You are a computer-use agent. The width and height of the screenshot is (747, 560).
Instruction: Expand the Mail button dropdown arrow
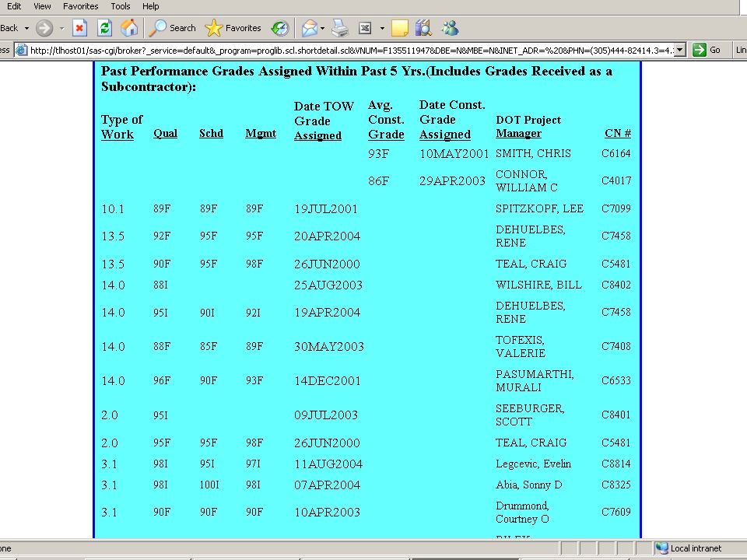322,28
